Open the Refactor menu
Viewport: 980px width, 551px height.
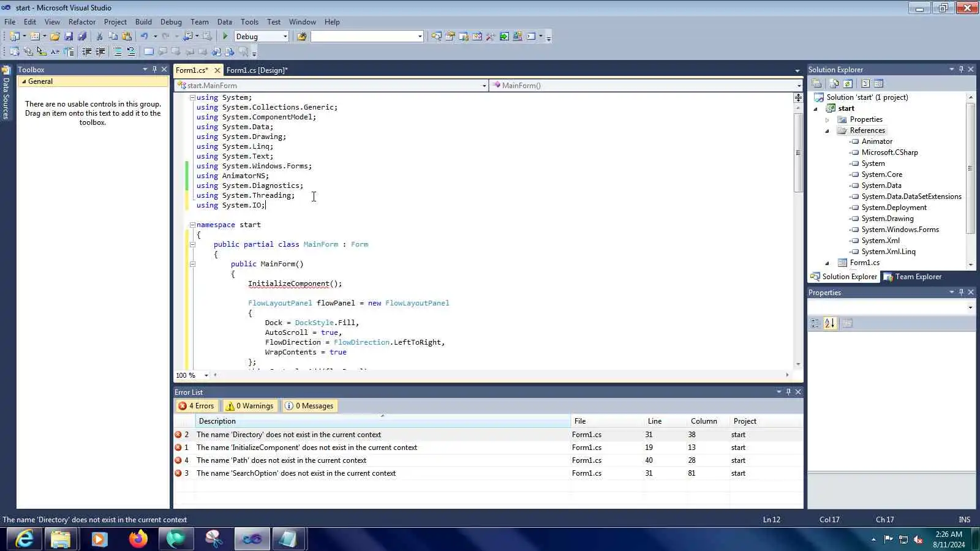click(x=82, y=22)
